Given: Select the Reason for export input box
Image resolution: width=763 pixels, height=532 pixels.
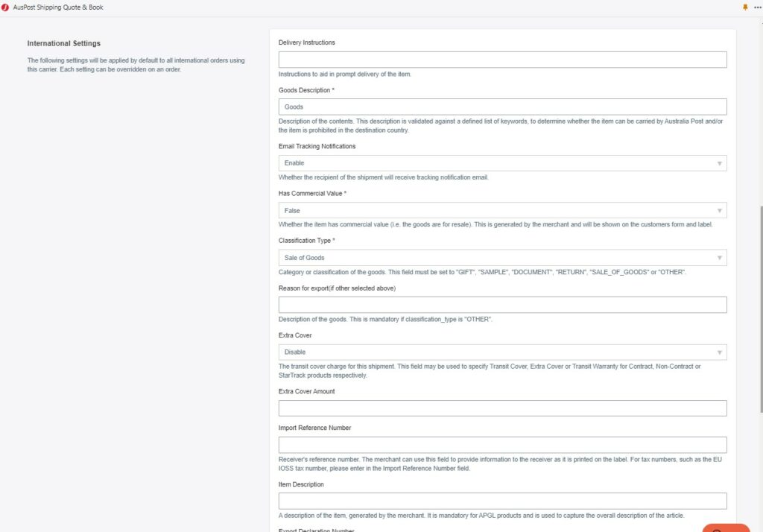Looking at the screenshot, I should pyautogui.click(x=503, y=305).
